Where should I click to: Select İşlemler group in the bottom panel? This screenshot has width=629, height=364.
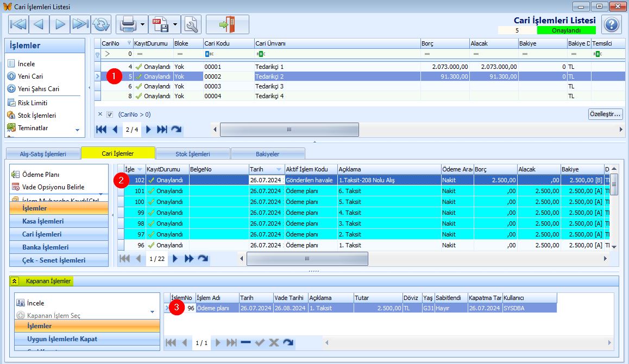tap(87, 326)
